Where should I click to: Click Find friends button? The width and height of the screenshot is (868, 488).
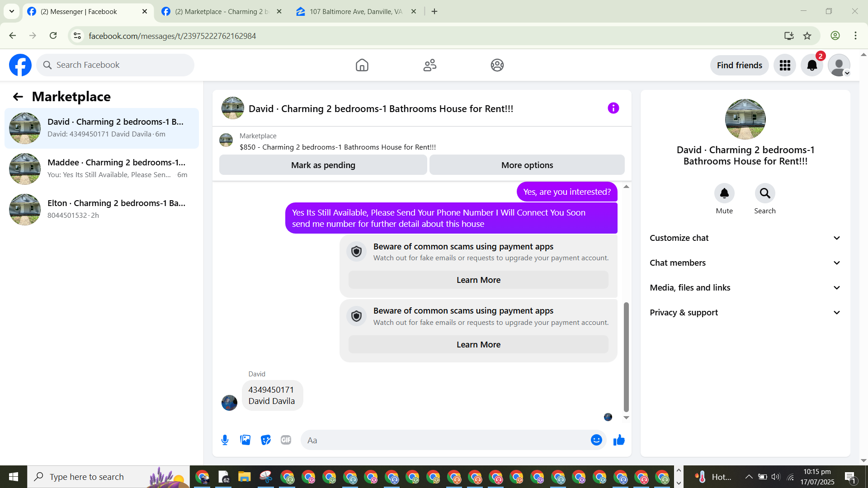(740, 66)
